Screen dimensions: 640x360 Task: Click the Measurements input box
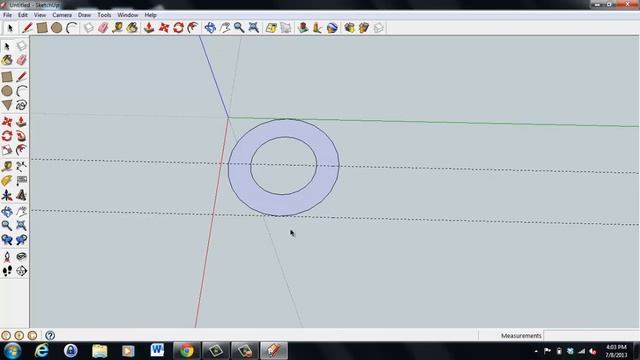[591, 336]
